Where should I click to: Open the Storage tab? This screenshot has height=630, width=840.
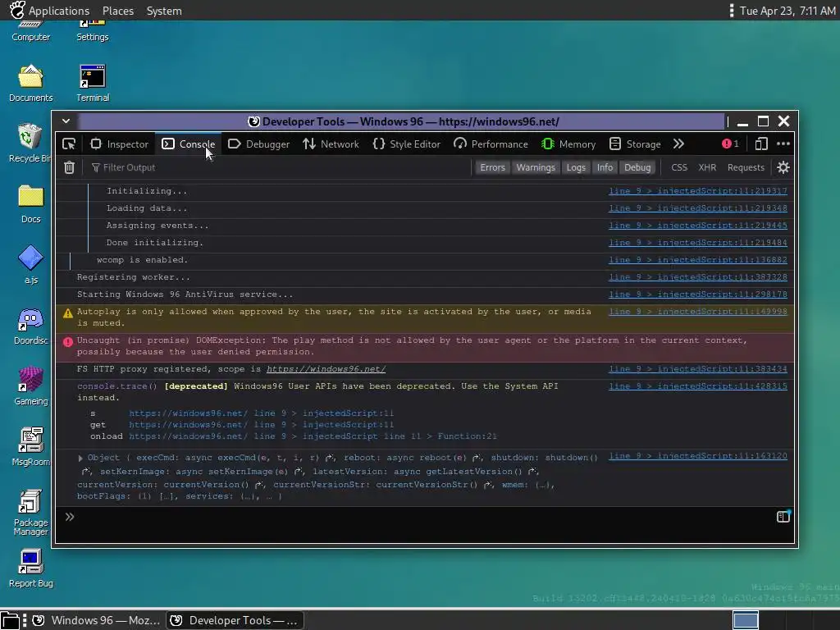pos(636,144)
